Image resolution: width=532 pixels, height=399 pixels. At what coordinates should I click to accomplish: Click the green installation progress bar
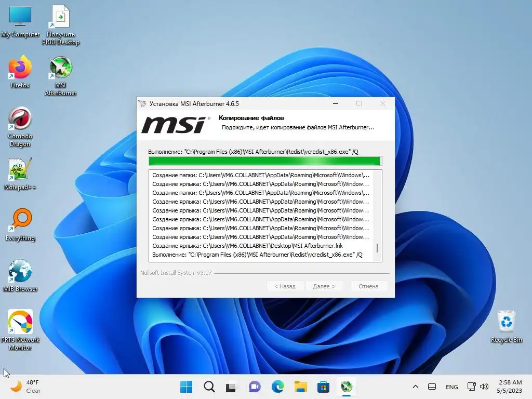tap(265, 161)
